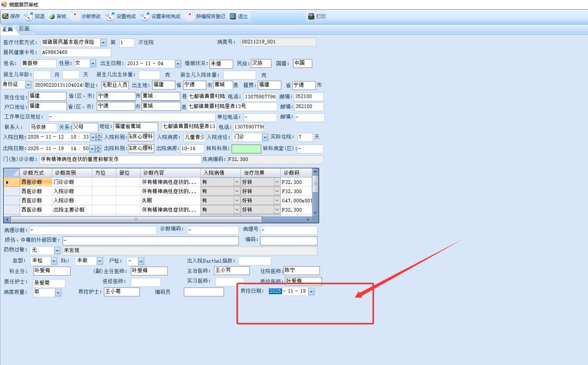Viewport: 588px width, 365px height.
Task: Click the 科主任 field
Action: click(x=51, y=271)
